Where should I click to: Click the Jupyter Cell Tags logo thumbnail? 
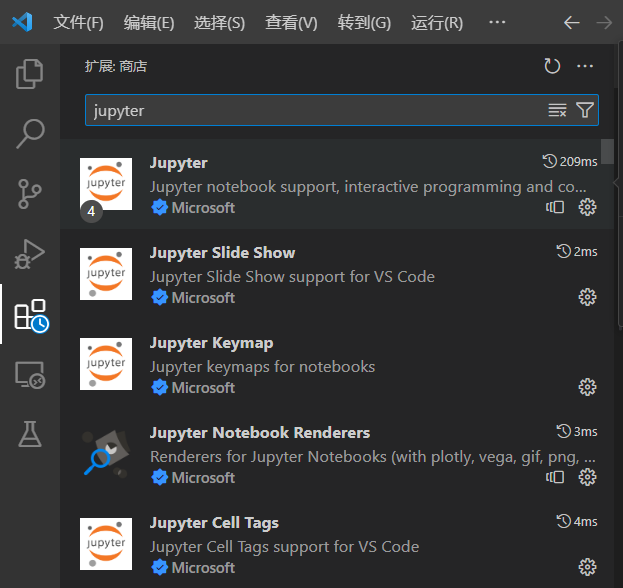106,544
